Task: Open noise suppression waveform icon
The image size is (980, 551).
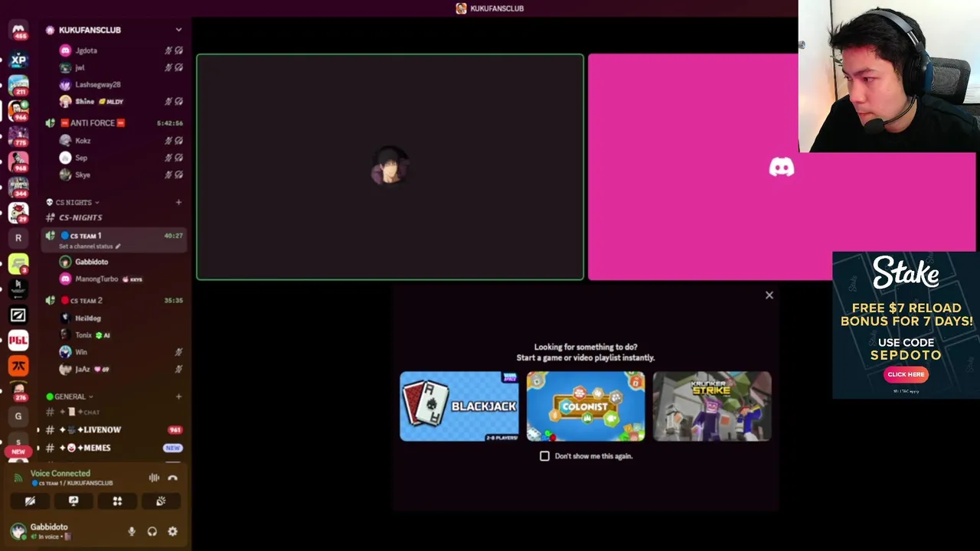Action: [x=154, y=478]
